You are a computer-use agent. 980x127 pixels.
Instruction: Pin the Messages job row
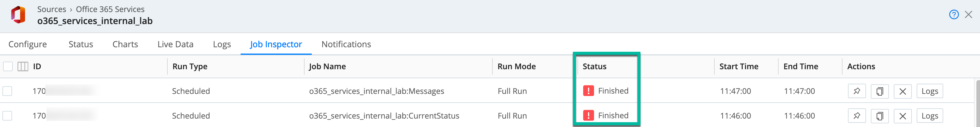point(856,91)
